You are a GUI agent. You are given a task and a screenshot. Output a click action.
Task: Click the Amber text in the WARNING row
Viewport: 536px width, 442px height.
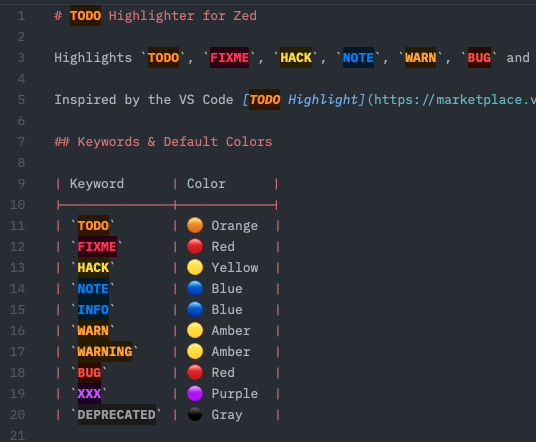(x=231, y=351)
